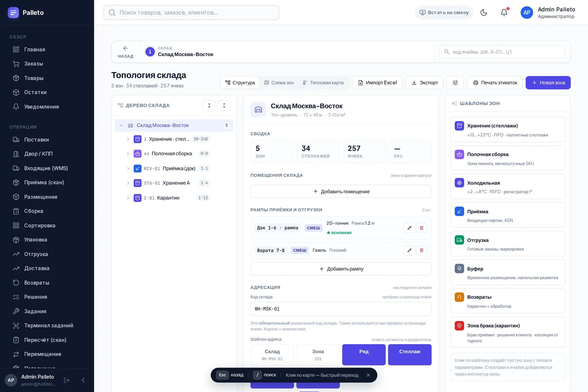
Task: Switch to the Тепловая карта tab
Action: (323, 83)
